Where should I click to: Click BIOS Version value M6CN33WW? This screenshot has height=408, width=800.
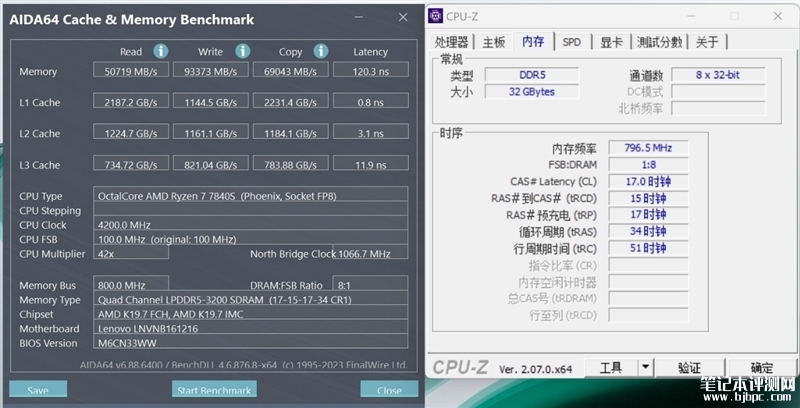coord(251,341)
